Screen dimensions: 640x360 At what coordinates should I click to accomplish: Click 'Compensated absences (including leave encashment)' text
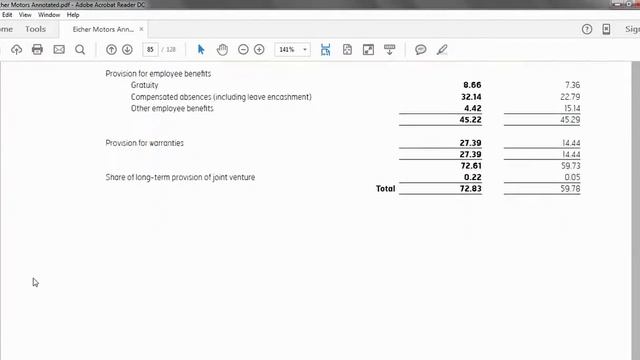(221, 97)
